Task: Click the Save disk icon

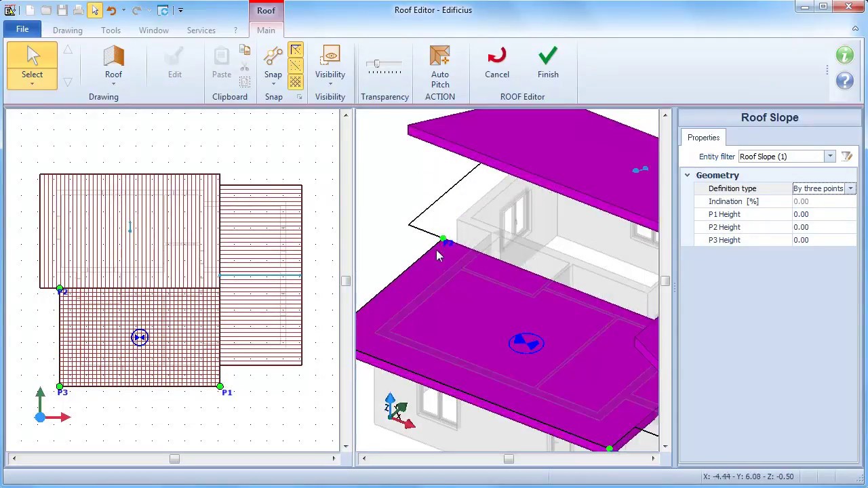Action: click(62, 10)
